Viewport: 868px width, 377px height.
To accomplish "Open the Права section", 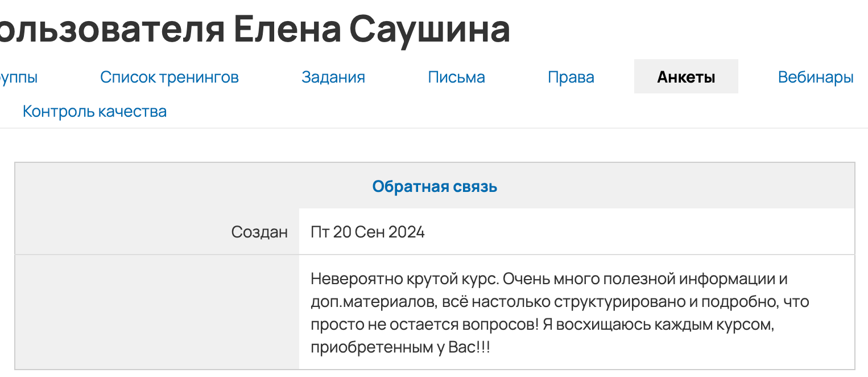I will pyautogui.click(x=571, y=76).
